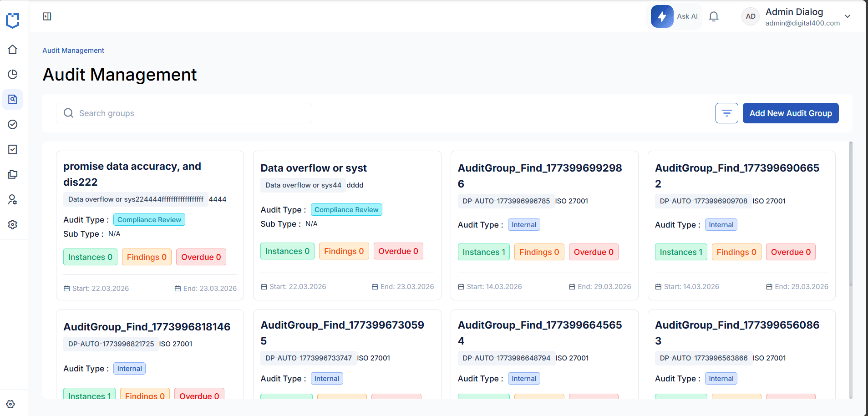Click Internal tag on AuditGroup_Find_1773996992986
Screen dimensions: 868x416
point(524,225)
